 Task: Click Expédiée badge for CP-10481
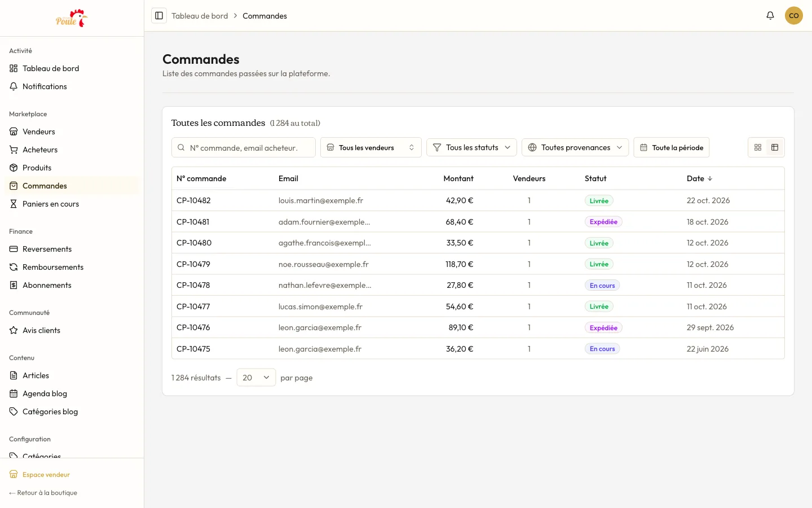(603, 222)
